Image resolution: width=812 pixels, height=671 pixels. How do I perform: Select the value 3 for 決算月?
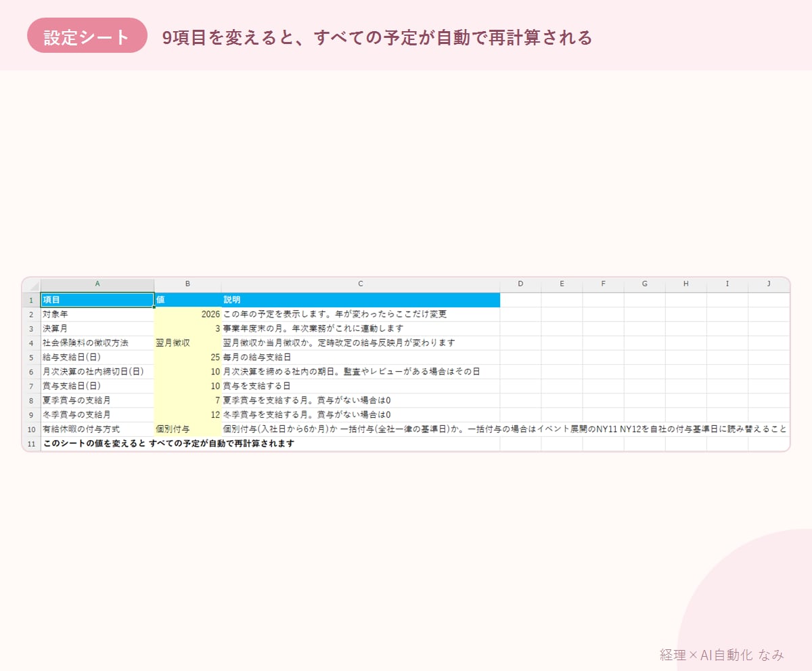pyautogui.click(x=187, y=328)
